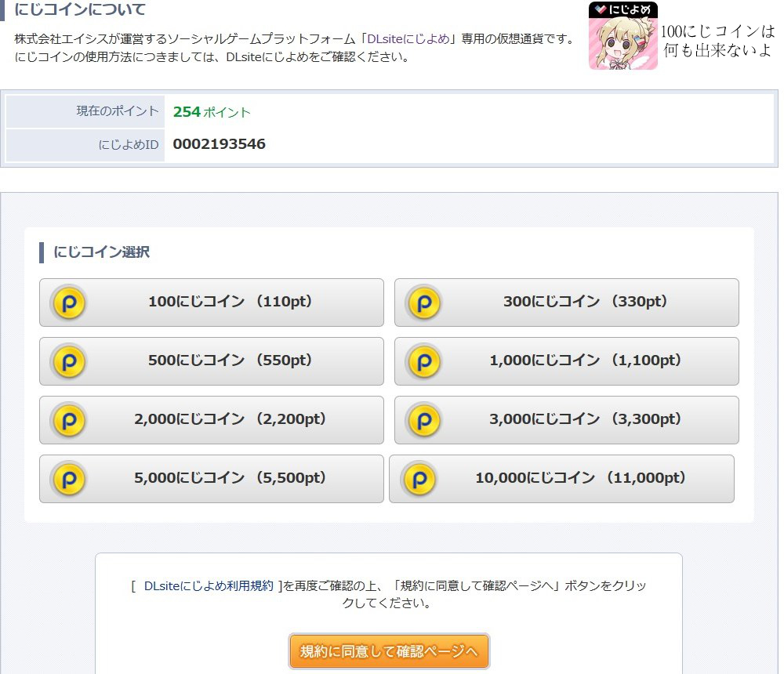The image size is (784, 674).
Task: Click the coin icon beside 500にじコイン
Action: point(68,361)
